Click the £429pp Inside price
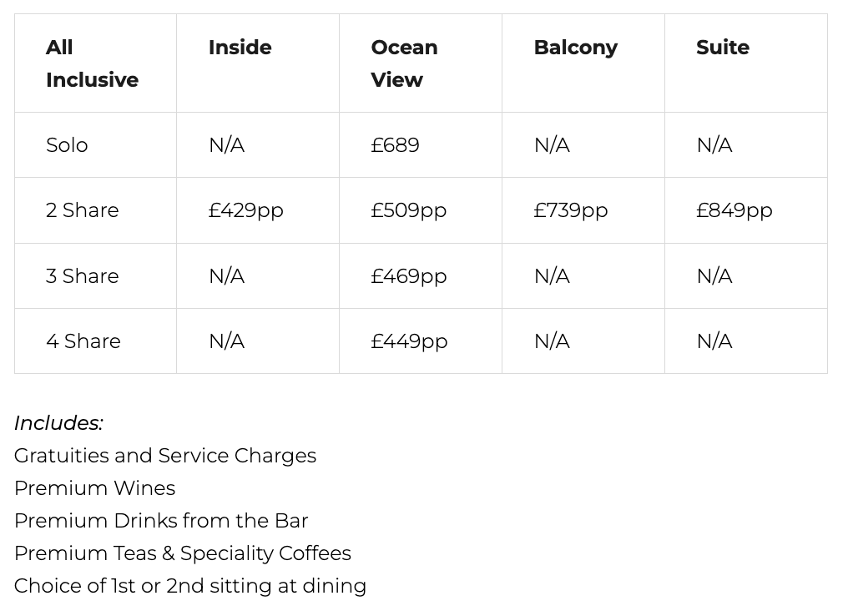 point(245,210)
